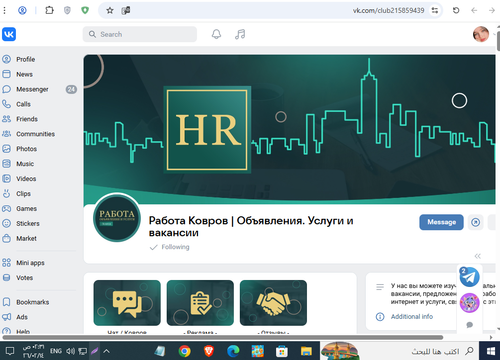This screenshot has width=500, height=360.
Task: Focus the VK Search field
Action: tap(140, 34)
